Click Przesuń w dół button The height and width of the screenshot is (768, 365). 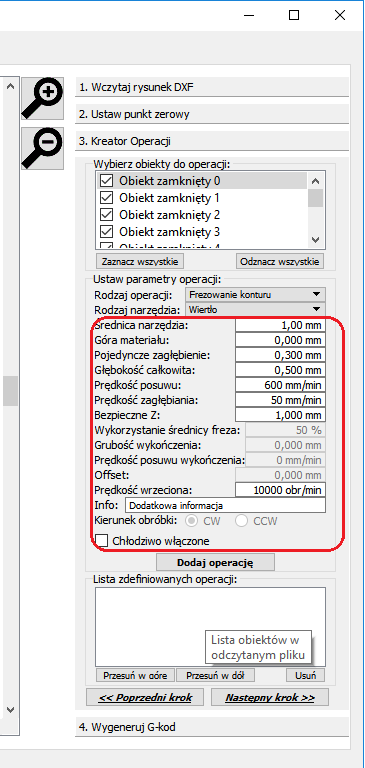216,675
